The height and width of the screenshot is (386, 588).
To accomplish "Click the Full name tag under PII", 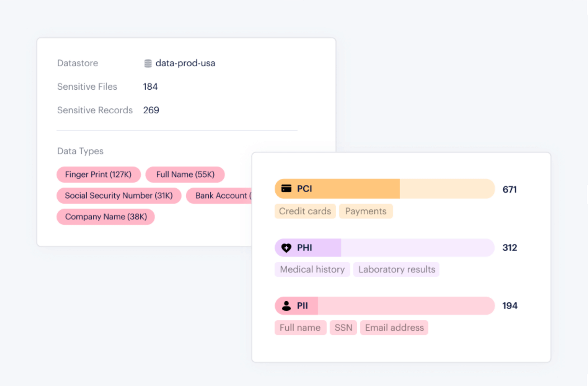I will click(x=300, y=328).
